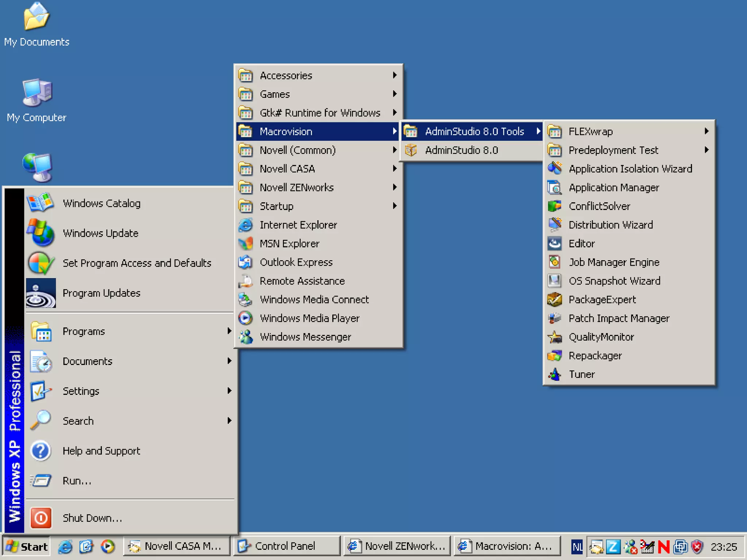Screen dimensions: 747x560
Task: Open Programs menu entry
Action: tap(130, 331)
